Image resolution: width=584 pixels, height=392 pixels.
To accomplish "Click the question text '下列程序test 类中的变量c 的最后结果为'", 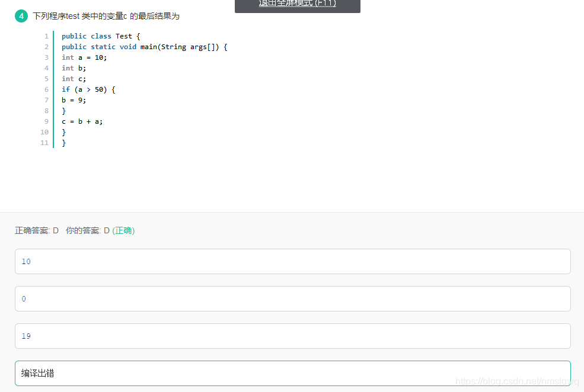I will [x=106, y=16].
